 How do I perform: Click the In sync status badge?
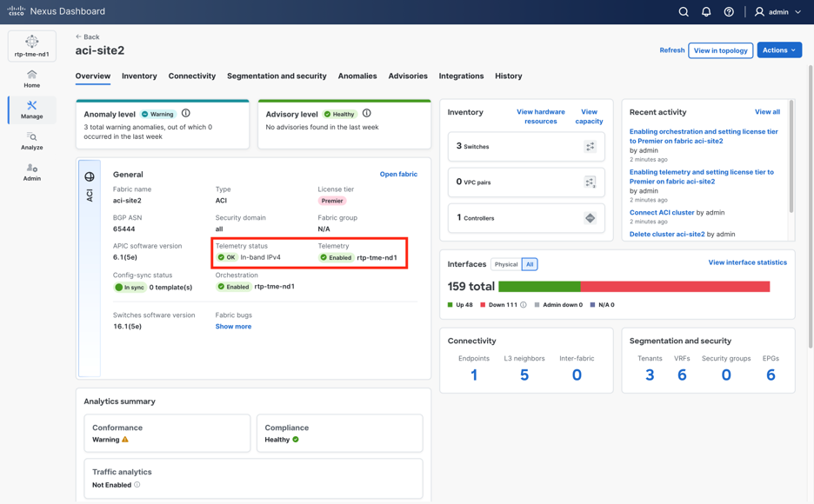coord(130,288)
